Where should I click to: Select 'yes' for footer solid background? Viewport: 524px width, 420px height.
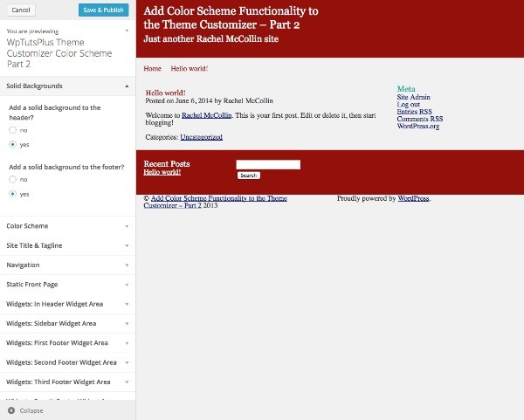pyautogui.click(x=13, y=194)
